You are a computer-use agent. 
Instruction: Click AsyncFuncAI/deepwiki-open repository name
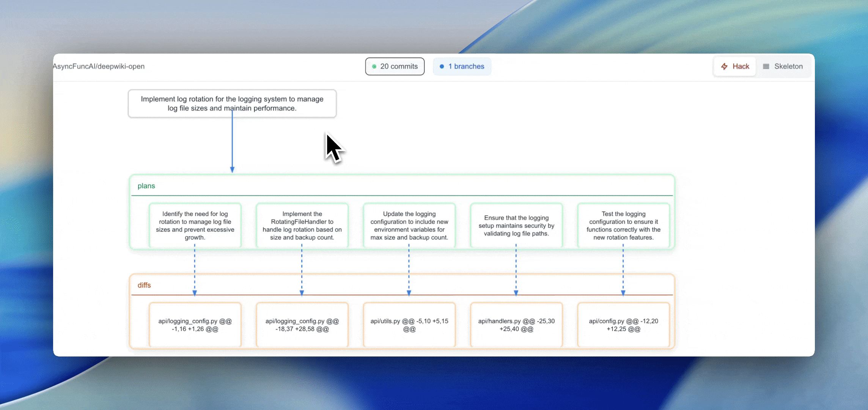point(99,66)
